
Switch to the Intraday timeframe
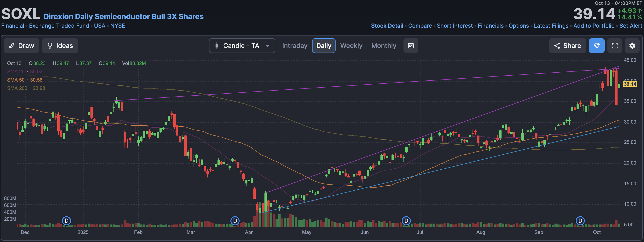pos(295,46)
